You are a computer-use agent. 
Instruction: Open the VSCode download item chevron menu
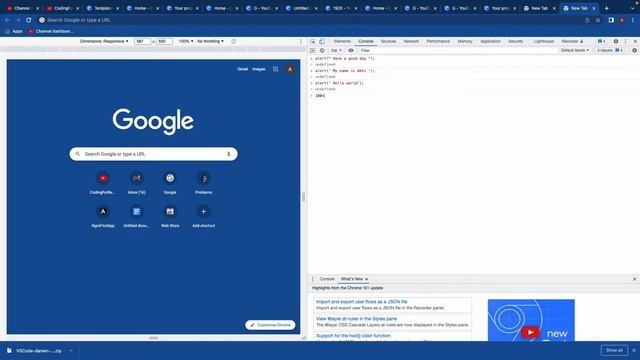point(71,351)
